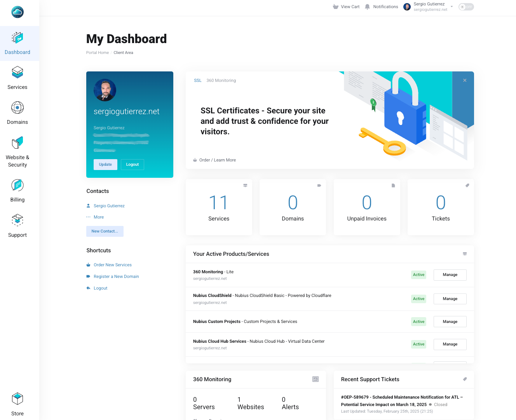Click the person icon beside the Sergio Gutierrez contact
Screen dimensions: 516x420
coord(88,206)
